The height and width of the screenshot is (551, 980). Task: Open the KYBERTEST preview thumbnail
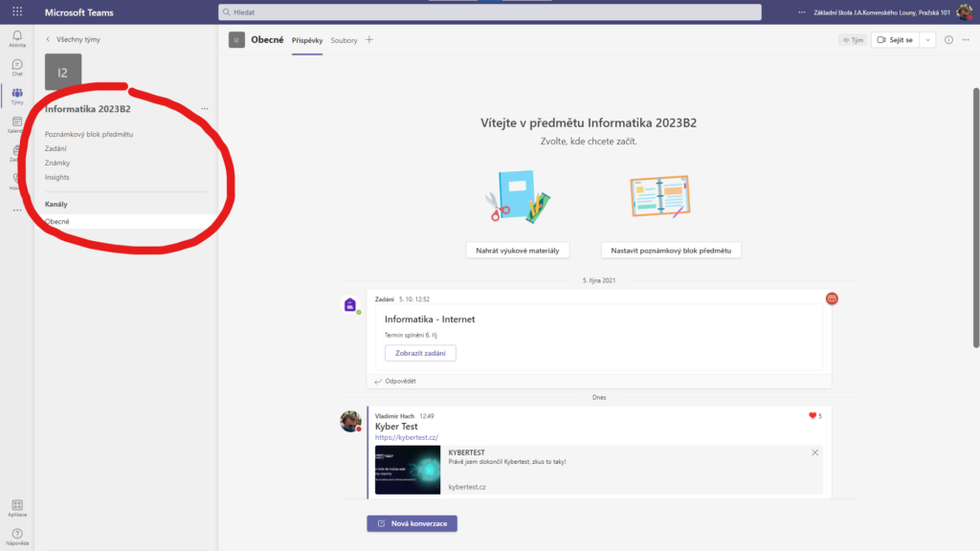pos(408,470)
